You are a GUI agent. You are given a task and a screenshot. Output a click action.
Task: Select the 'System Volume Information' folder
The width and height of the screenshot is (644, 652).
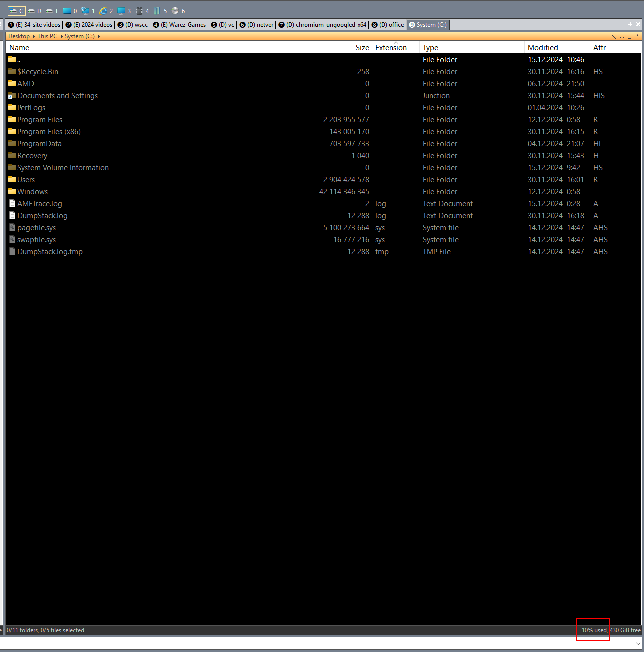point(63,168)
